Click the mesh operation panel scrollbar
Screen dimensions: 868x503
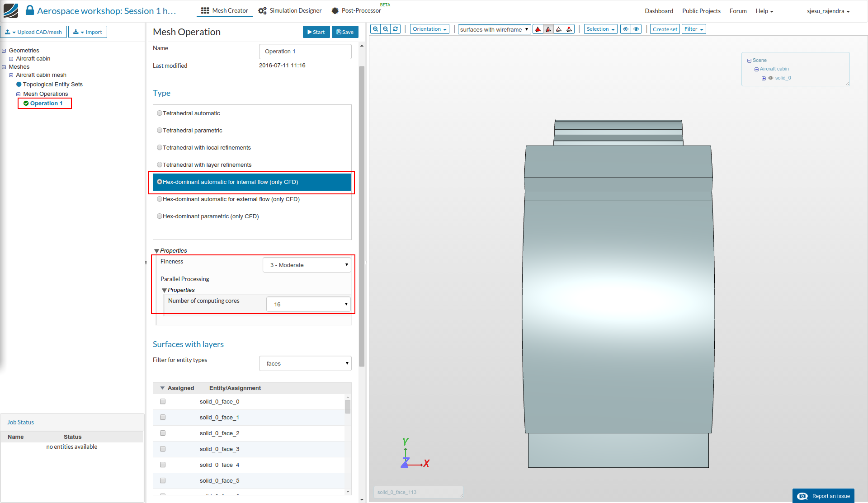362,217
